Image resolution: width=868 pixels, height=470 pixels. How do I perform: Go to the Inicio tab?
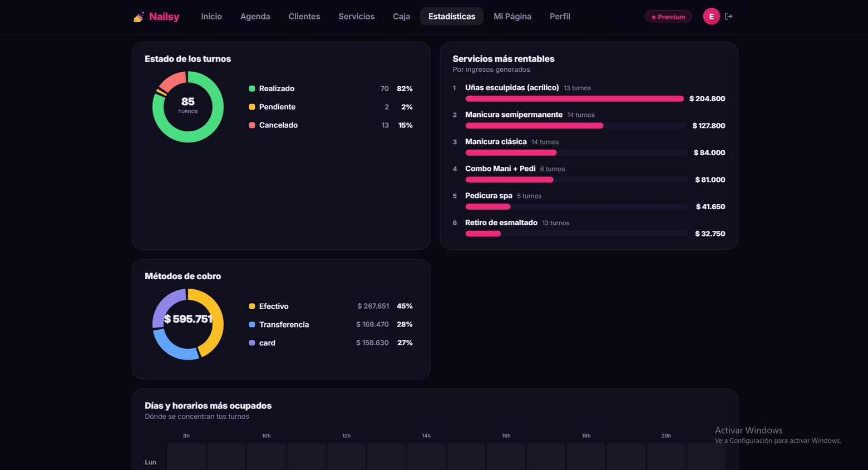tap(211, 17)
